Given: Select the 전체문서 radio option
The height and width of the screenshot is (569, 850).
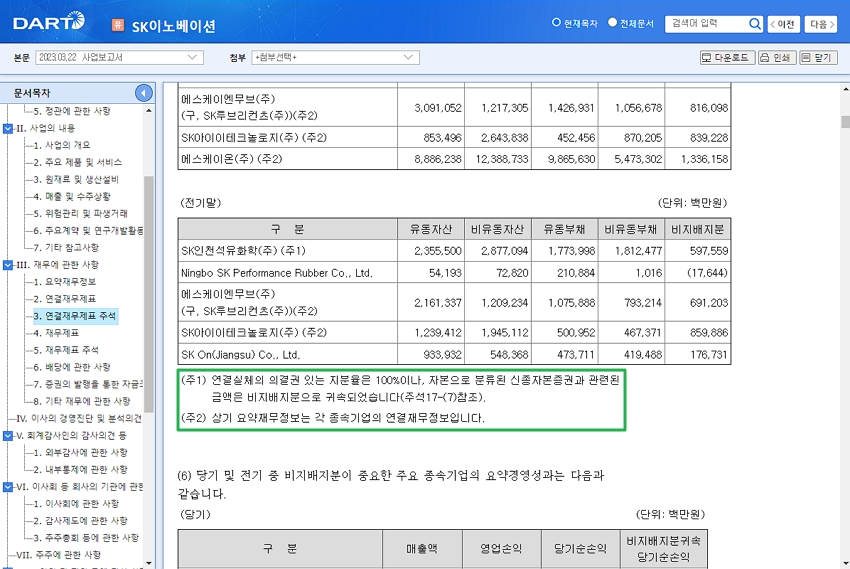Looking at the screenshot, I should [x=613, y=23].
